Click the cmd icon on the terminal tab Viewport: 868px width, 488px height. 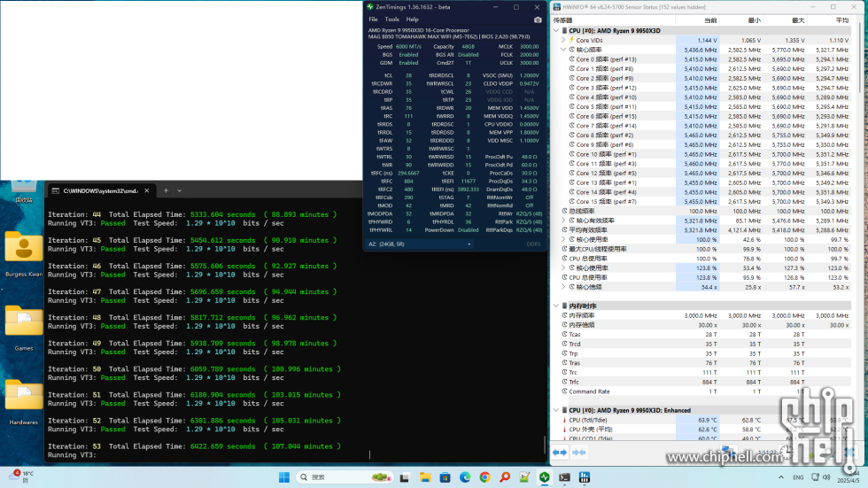click(55, 191)
